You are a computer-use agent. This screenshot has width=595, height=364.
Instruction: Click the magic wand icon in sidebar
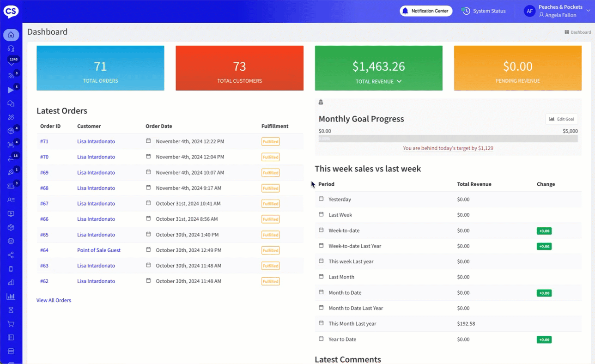point(11,118)
